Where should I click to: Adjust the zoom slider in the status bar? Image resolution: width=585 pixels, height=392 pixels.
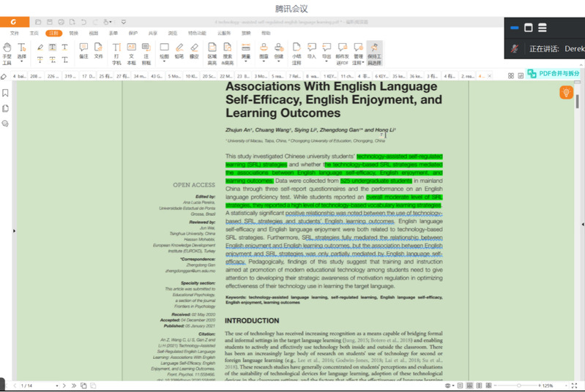tap(518, 385)
